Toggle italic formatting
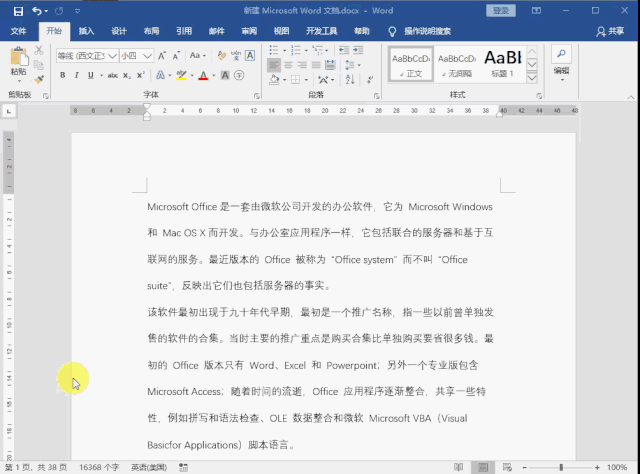This screenshot has width=640, height=474. pos(76,75)
